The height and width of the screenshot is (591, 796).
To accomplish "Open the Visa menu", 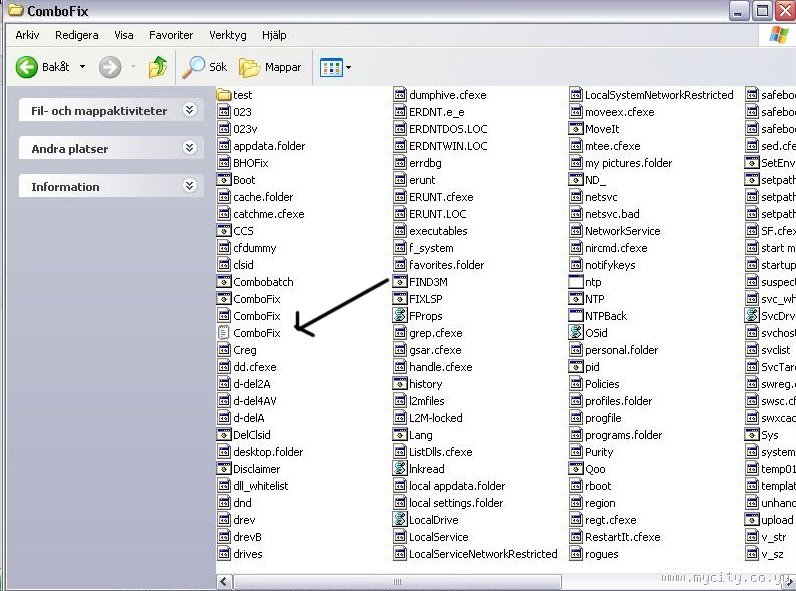I will (123, 35).
